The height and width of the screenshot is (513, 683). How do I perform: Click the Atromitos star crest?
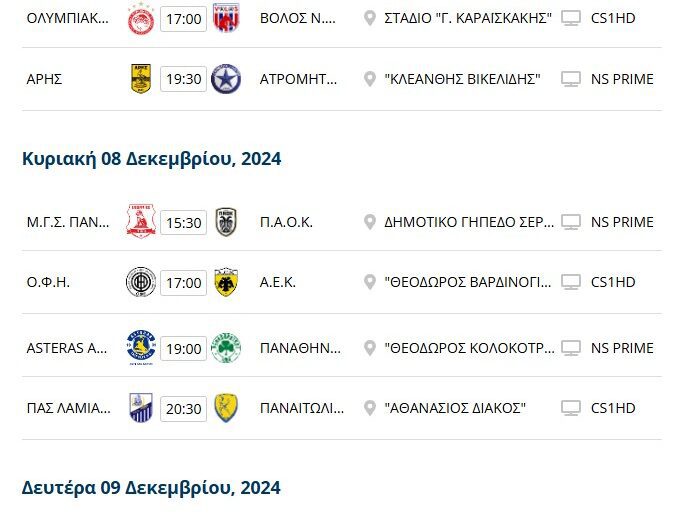[225, 78]
